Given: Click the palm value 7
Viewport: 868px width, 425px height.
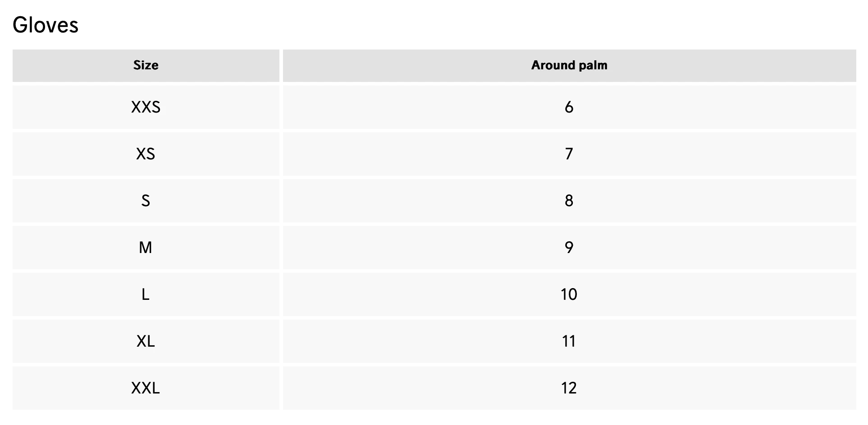Looking at the screenshot, I should tap(569, 154).
